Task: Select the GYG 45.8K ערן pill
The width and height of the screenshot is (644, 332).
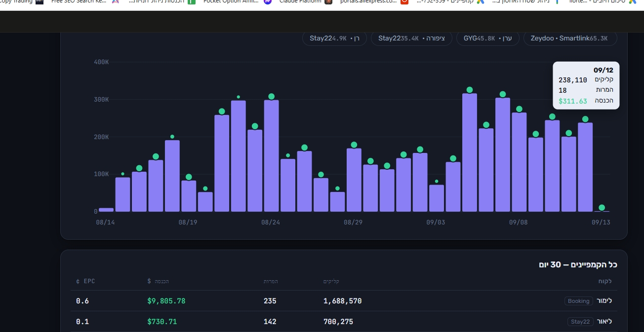Action: (x=488, y=38)
